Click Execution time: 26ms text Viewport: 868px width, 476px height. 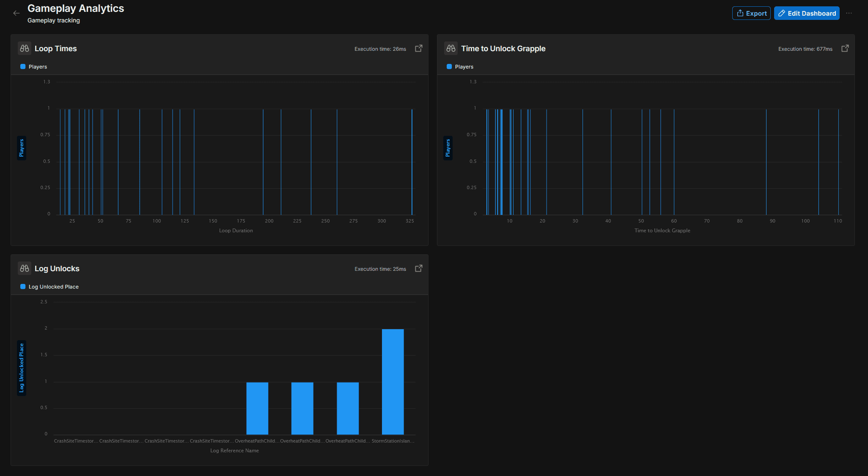[x=380, y=49]
